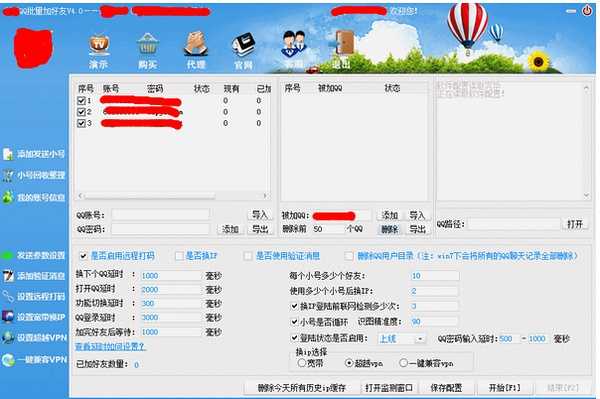Select the 一键兼容vpn radio button

click(403, 363)
